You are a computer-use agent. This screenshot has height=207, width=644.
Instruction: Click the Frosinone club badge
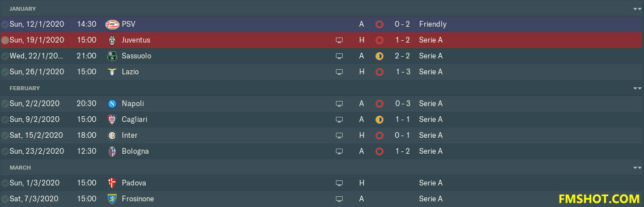coord(112,198)
